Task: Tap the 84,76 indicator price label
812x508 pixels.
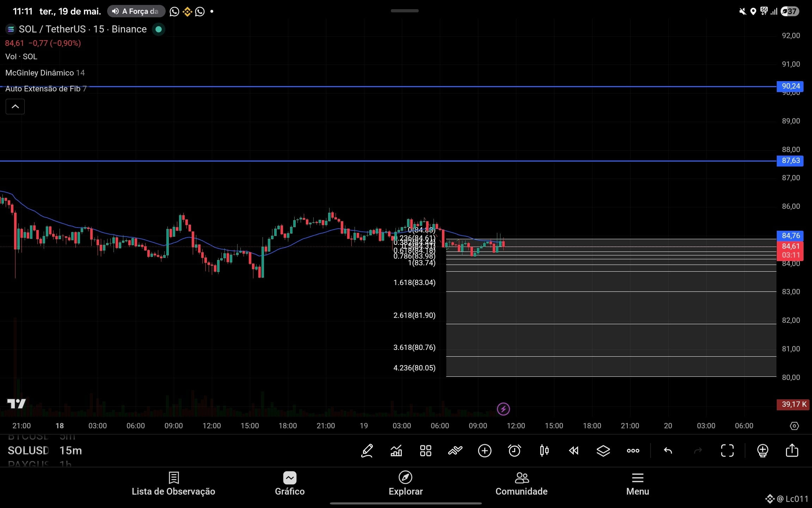Action: click(790, 235)
